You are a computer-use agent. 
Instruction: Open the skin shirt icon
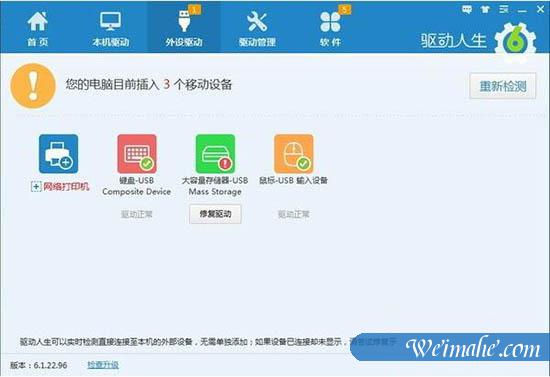coord(485,9)
